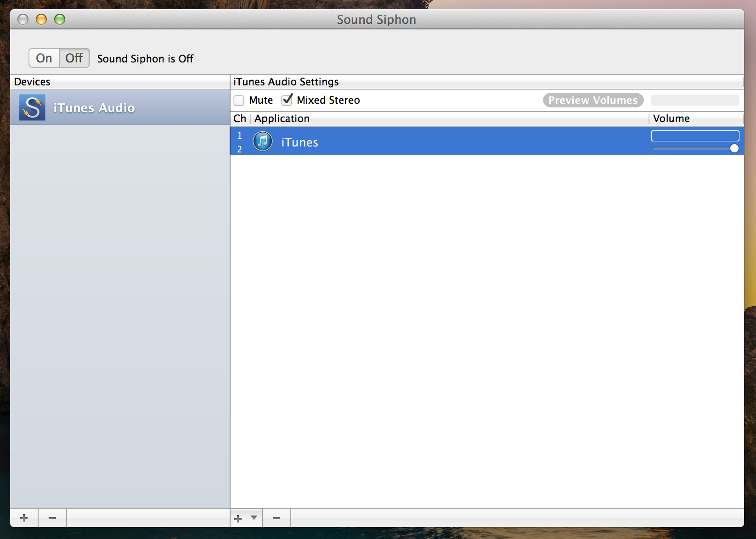Click the preview volume meter bar
The height and width of the screenshot is (539, 756).
click(695, 100)
